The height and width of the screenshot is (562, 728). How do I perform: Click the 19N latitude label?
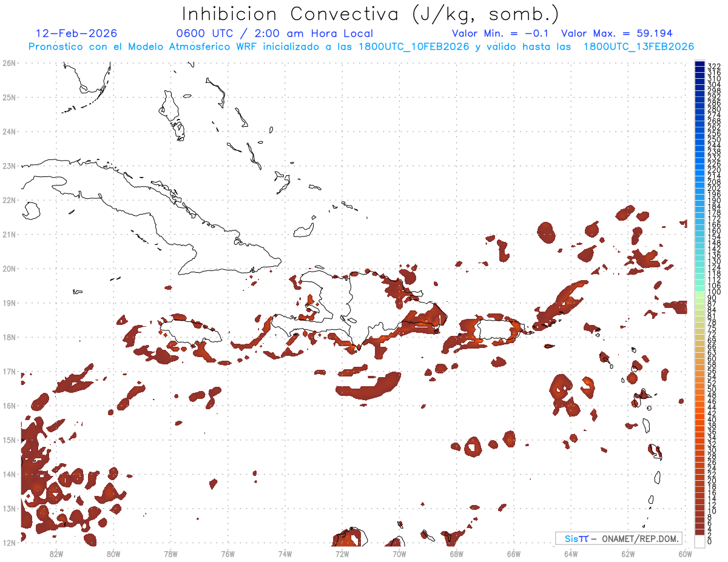[x=9, y=303]
